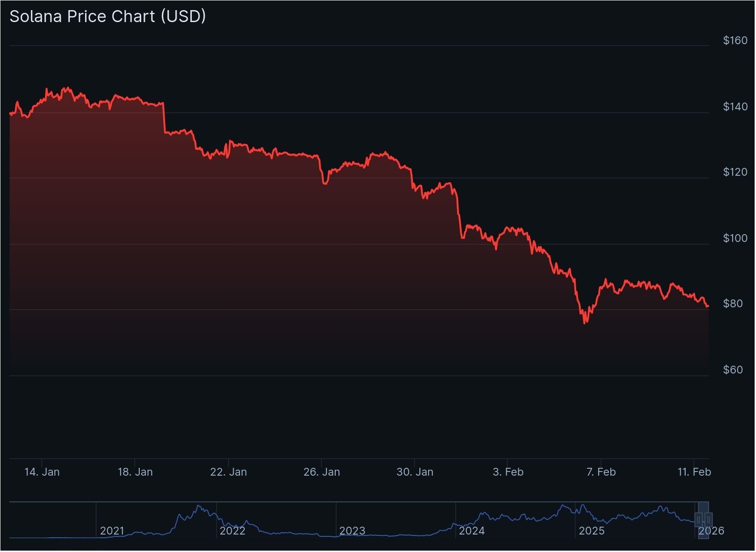This screenshot has height=552, width=756.
Task: Click the $160 price axis label
Action: 735,40
